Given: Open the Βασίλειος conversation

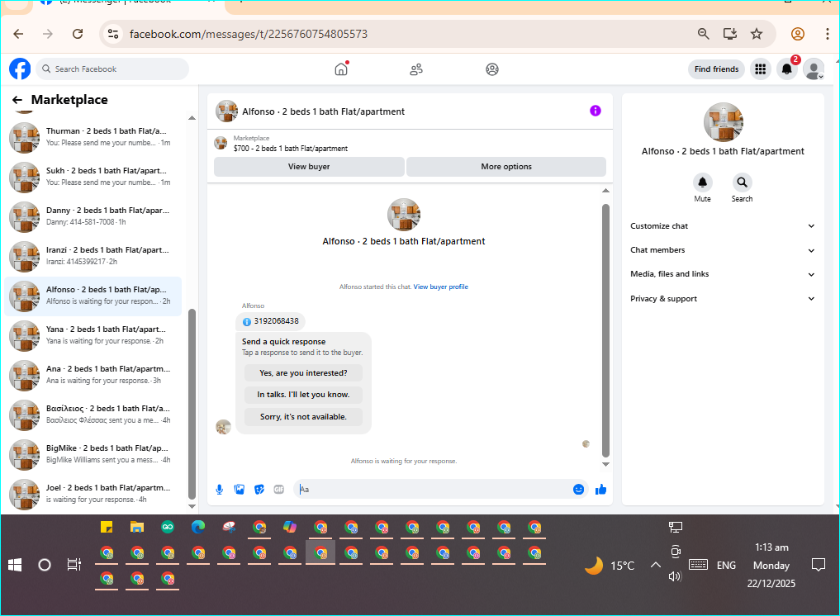Looking at the screenshot, I should [93, 415].
